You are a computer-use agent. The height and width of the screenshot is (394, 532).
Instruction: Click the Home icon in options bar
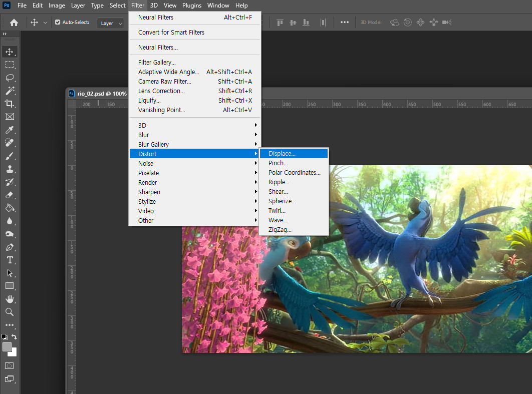click(14, 23)
